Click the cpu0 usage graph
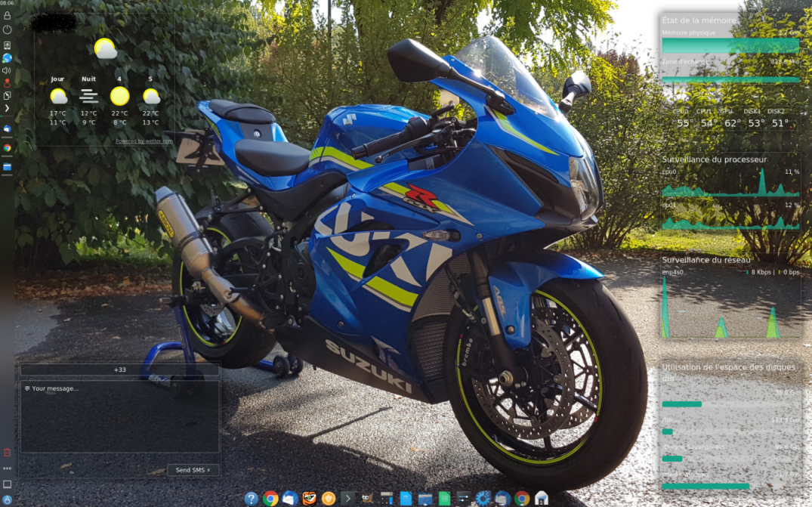Screen dimensions: 812x507 coord(730,184)
